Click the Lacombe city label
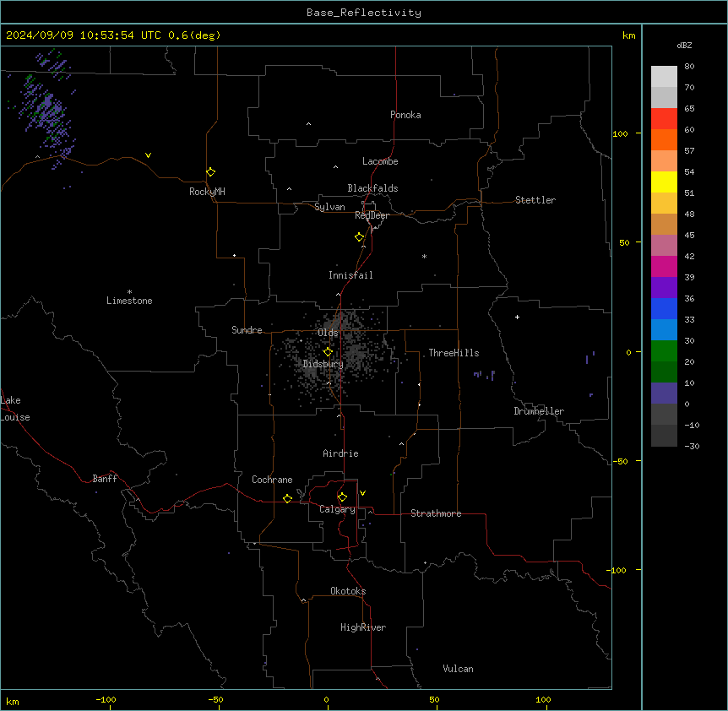 click(x=380, y=161)
